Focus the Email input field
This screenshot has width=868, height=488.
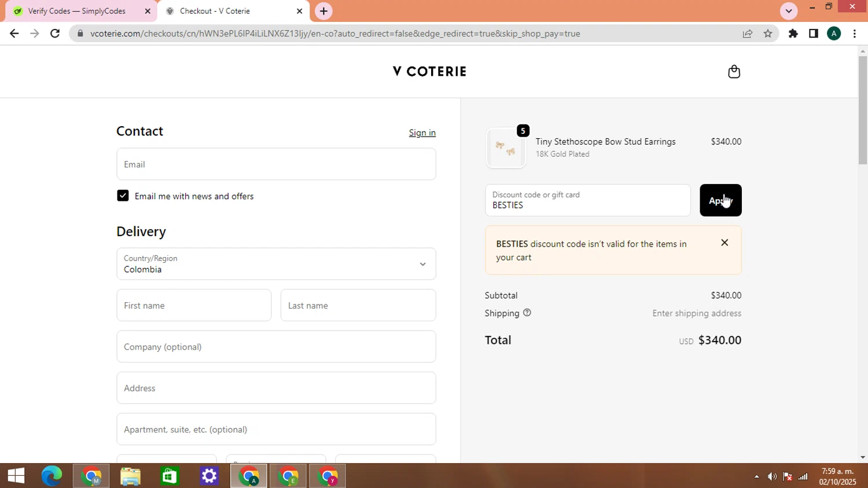point(276,164)
